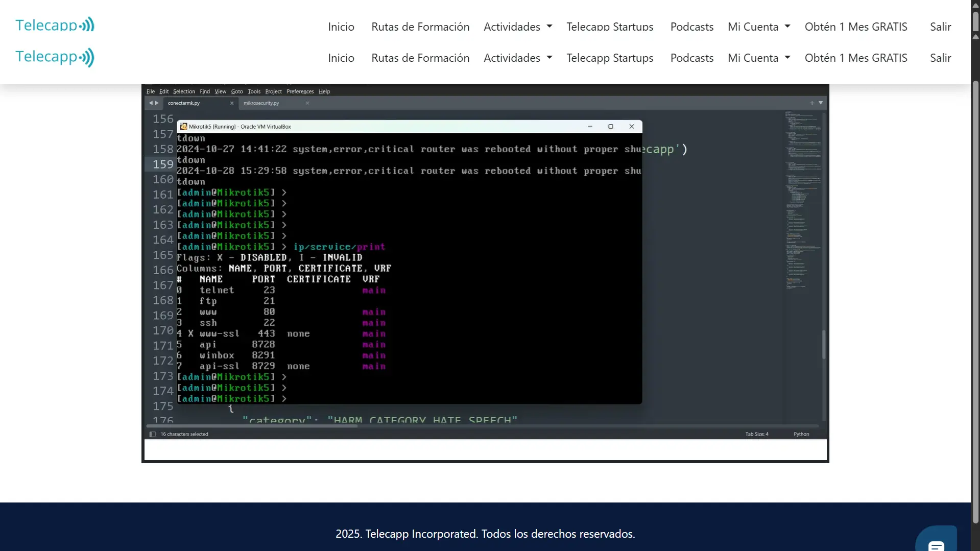Close the conectarmk.py tab with its X
The height and width of the screenshot is (551, 980).
(x=232, y=103)
